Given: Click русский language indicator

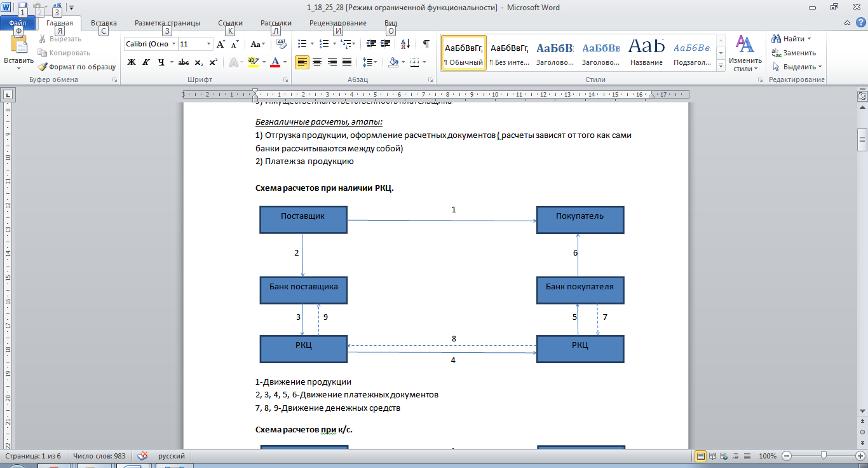Looking at the screenshot, I should [172, 456].
